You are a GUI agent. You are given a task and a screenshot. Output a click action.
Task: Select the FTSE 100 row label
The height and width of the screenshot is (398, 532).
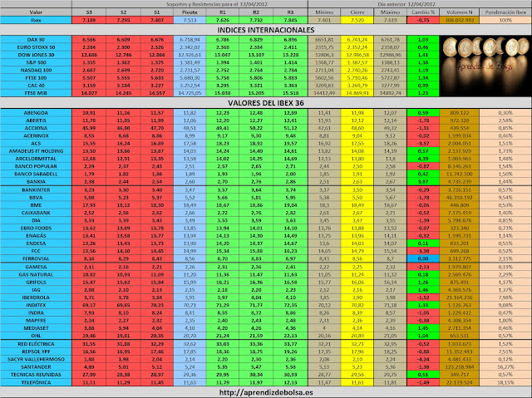coord(36,77)
